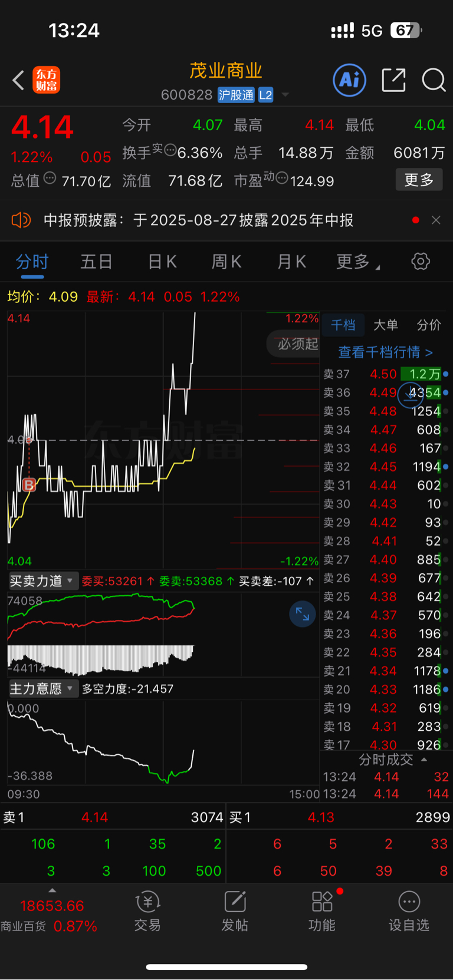
Task: Switch to the 五日 tab
Action: coord(96,262)
